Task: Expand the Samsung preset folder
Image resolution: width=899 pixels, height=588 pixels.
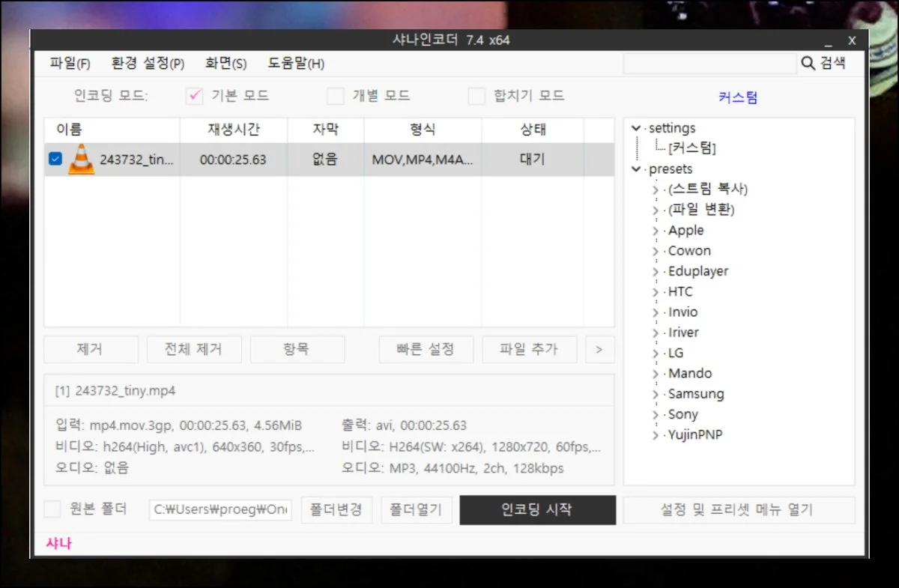Action: click(656, 394)
